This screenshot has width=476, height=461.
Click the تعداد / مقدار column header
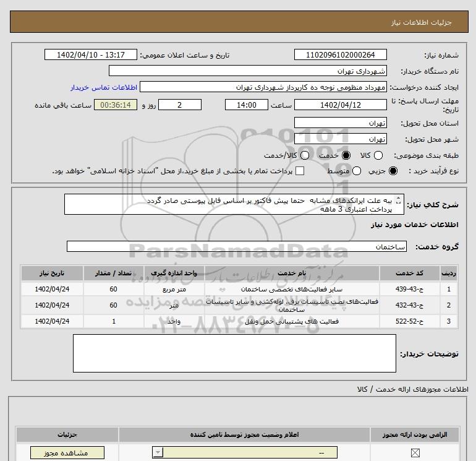[113, 273]
